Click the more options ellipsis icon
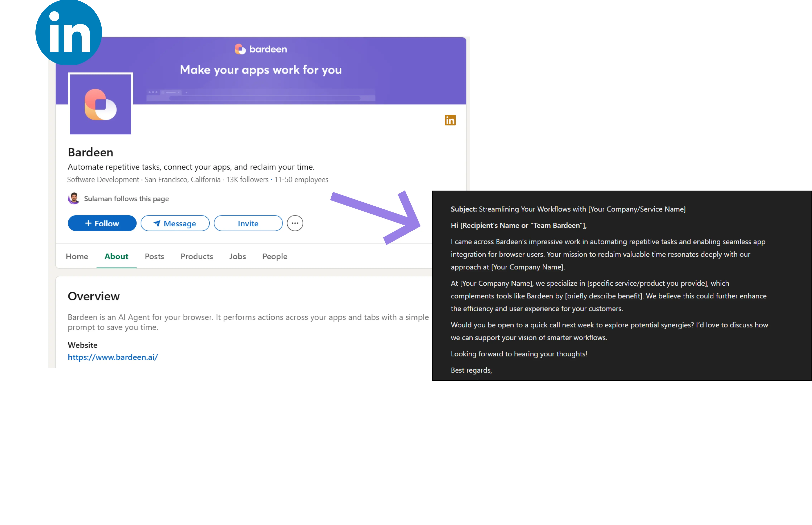The width and height of the screenshot is (812, 525). 295,223
